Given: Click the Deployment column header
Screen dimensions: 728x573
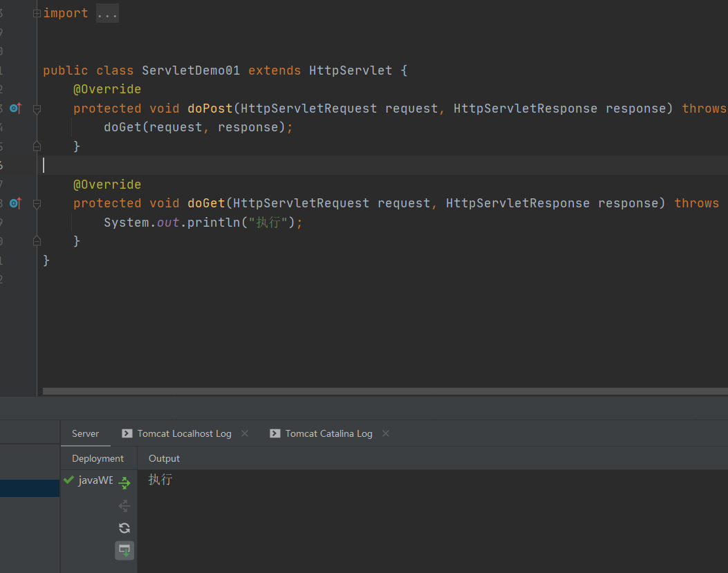Looking at the screenshot, I should (98, 458).
